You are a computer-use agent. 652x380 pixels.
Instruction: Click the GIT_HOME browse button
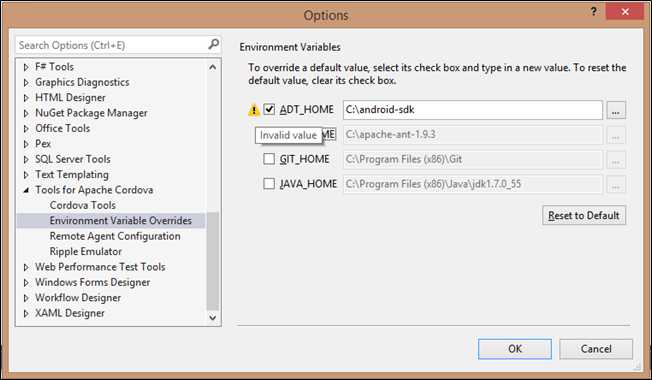pos(616,159)
